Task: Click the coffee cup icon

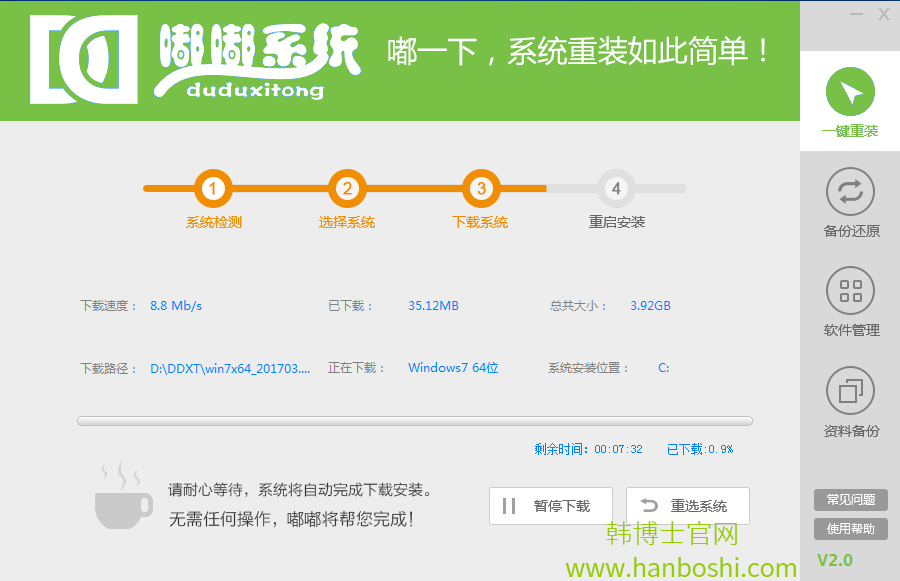Action: click(x=123, y=497)
